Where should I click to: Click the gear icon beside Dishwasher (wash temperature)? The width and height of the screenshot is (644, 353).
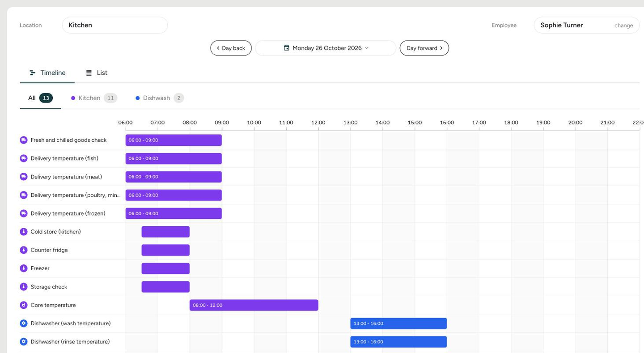click(x=24, y=323)
